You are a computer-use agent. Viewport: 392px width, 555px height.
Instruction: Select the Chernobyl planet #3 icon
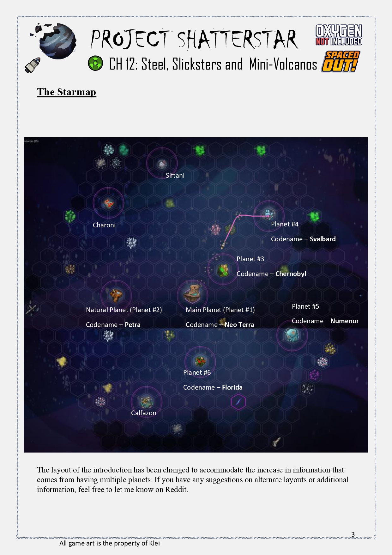tap(223, 270)
